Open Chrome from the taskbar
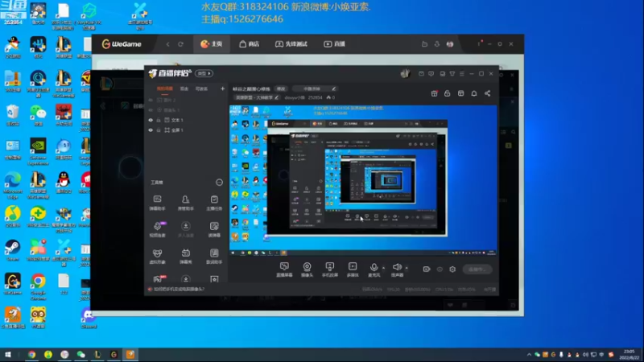 click(x=31, y=355)
